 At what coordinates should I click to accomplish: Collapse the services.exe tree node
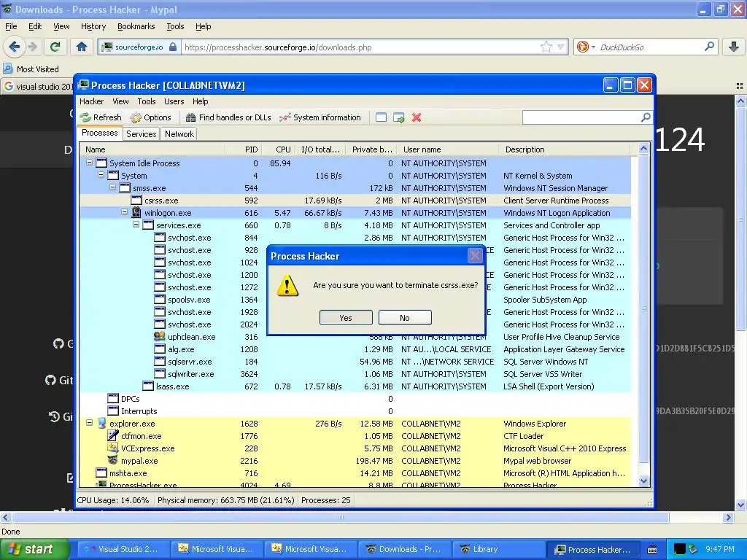click(136, 225)
